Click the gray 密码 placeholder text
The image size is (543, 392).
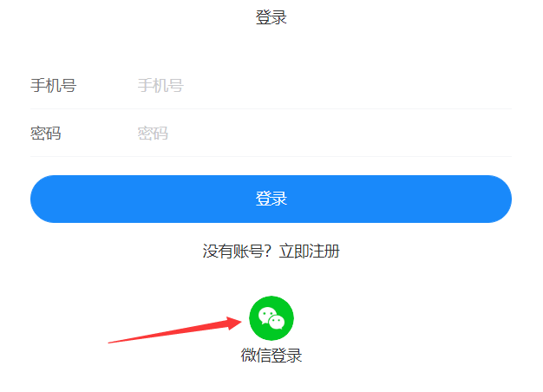(x=153, y=134)
